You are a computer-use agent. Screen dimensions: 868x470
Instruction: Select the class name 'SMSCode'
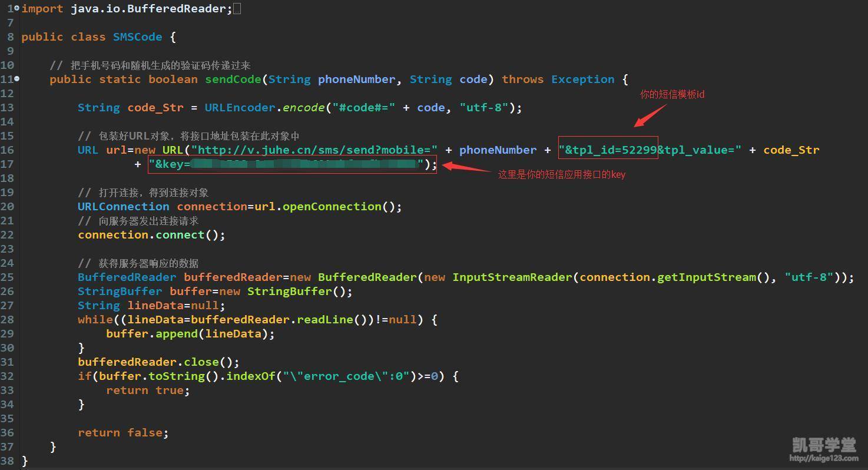[138, 37]
